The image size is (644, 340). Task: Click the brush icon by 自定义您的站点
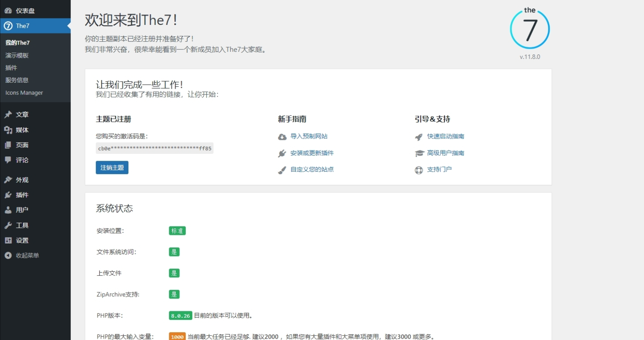point(282,170)
